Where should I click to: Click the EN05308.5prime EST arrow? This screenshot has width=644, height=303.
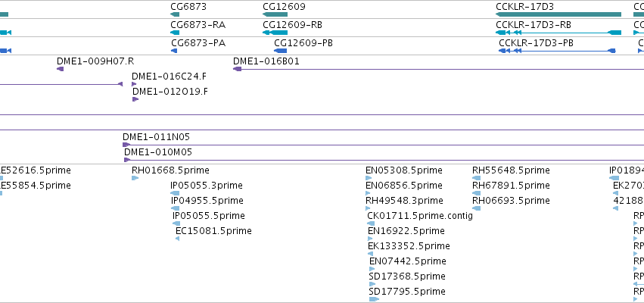[x=369, y=178]
